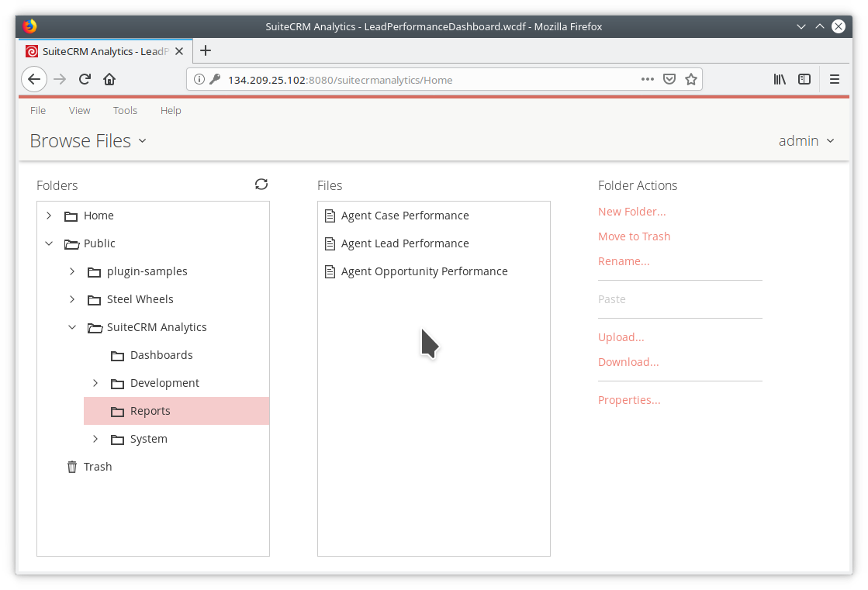Select the Agent Lead Performance file

(x=404, y=243)
